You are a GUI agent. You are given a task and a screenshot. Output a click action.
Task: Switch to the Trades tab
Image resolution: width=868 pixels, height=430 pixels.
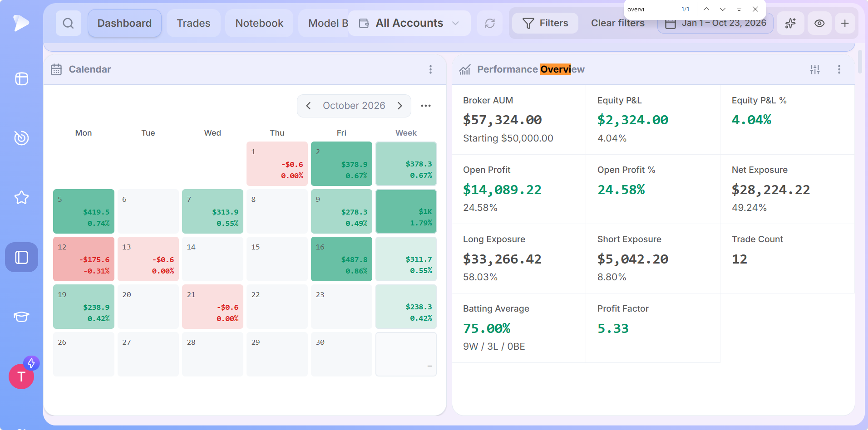pyautogui.click(x=193, y=23)
